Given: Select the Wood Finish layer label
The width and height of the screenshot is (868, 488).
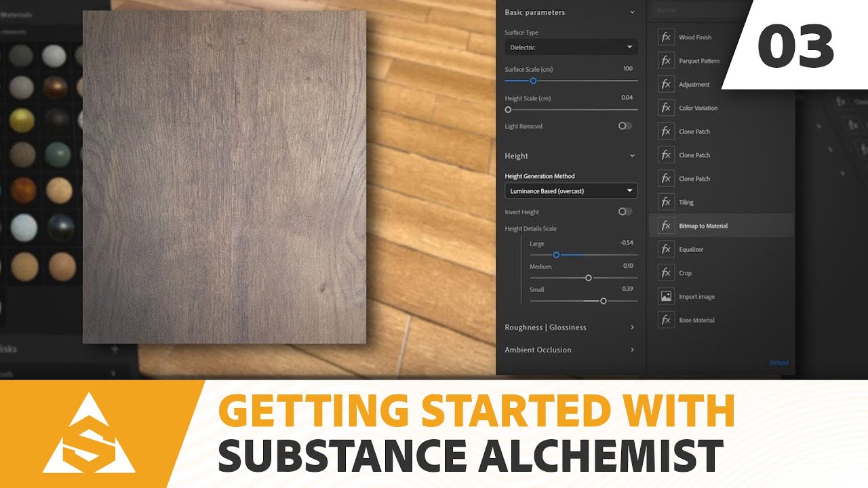Looking at the screenshot, I should (x=695, y=37).
